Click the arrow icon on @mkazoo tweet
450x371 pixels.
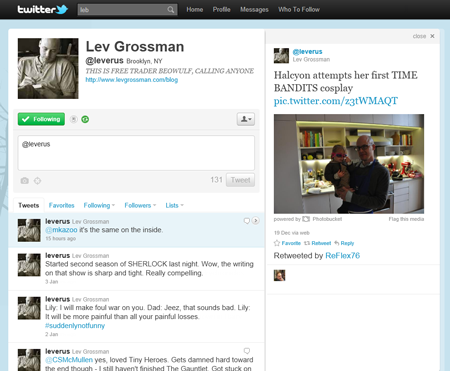(256, 221)
